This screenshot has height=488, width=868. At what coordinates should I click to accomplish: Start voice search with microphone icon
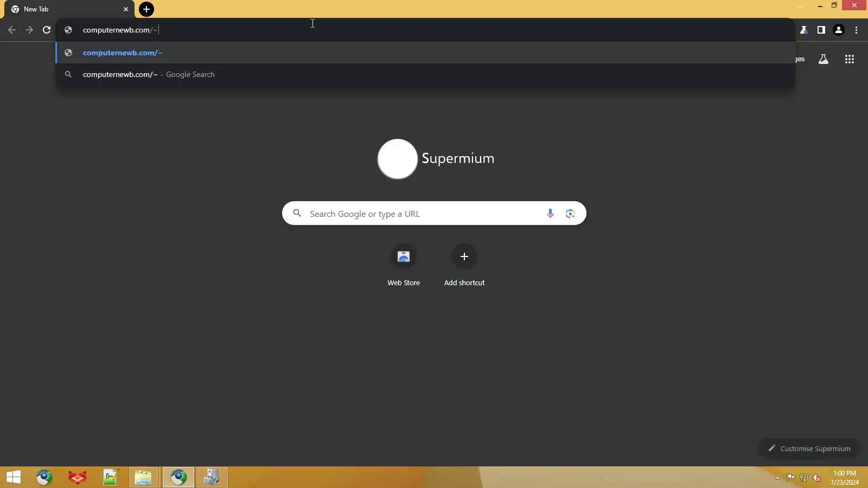550,213
